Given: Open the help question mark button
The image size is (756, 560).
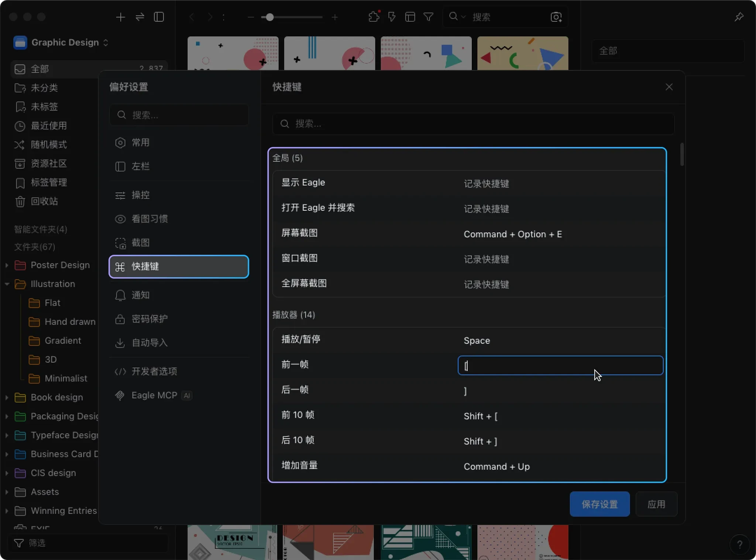Looking at the screenshot, I should (x=739, y=544).
